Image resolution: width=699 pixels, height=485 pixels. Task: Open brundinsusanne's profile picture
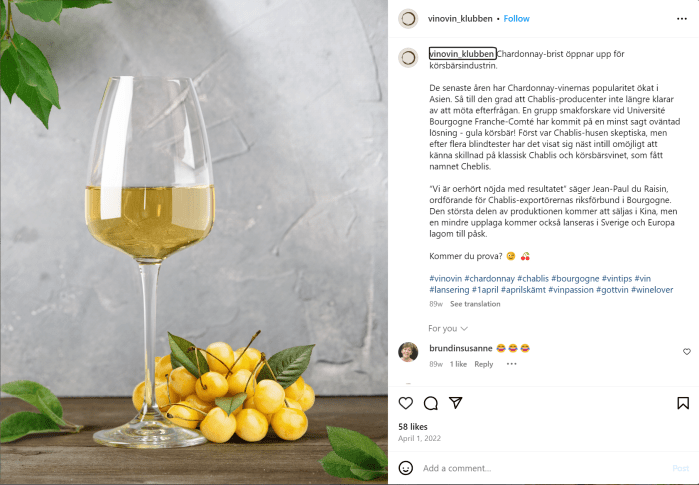[408, 352]
